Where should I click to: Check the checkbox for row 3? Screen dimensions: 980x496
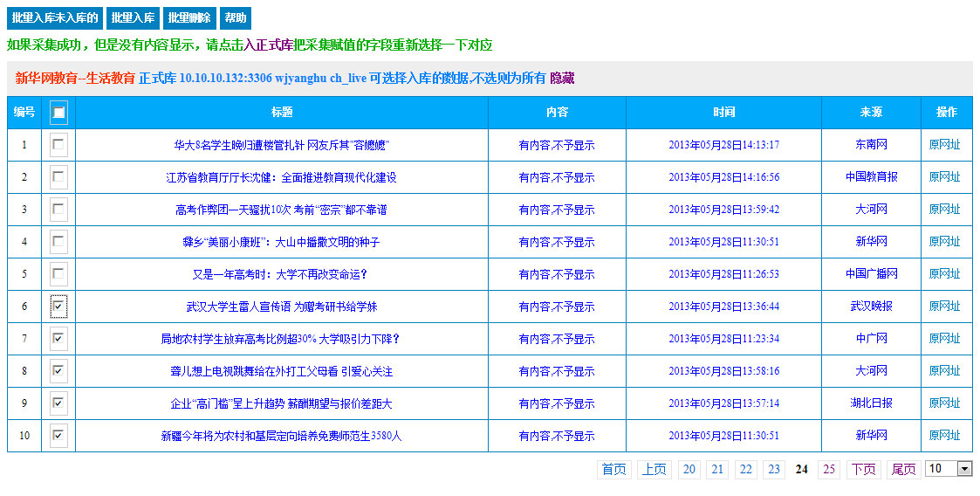[x=58, y=210]
